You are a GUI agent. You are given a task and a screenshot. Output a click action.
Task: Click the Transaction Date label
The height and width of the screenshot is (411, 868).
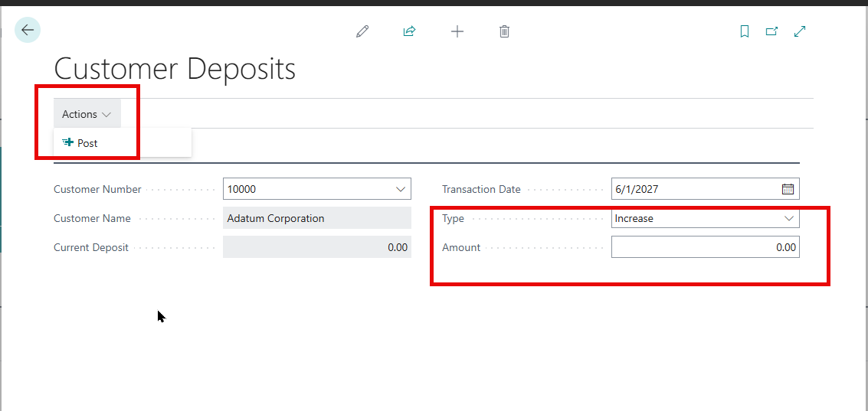pos(481,189)
